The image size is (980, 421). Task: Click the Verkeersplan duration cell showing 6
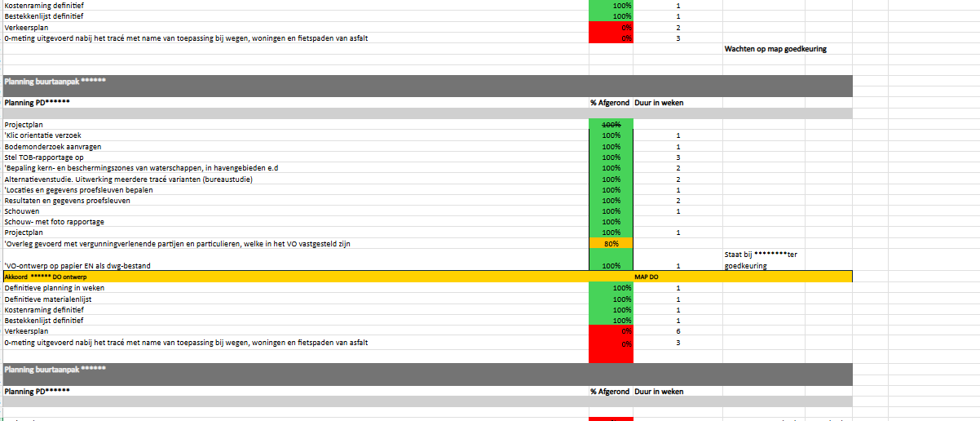(678, 331)
